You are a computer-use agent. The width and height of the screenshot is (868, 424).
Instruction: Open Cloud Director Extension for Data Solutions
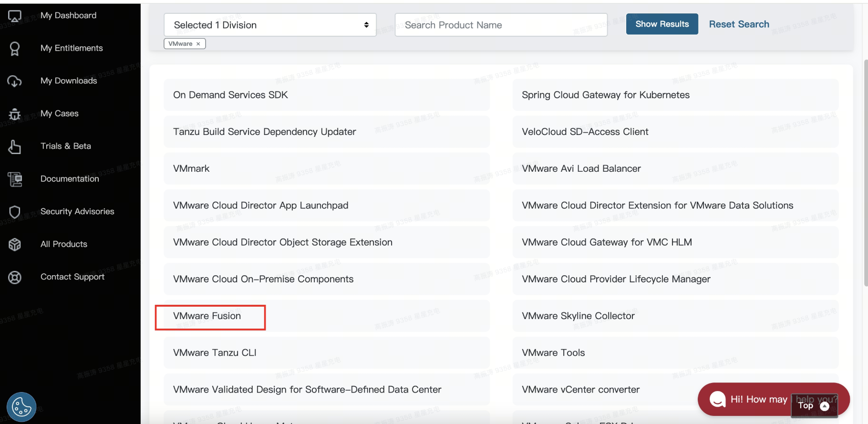click(x=675, y=205)
